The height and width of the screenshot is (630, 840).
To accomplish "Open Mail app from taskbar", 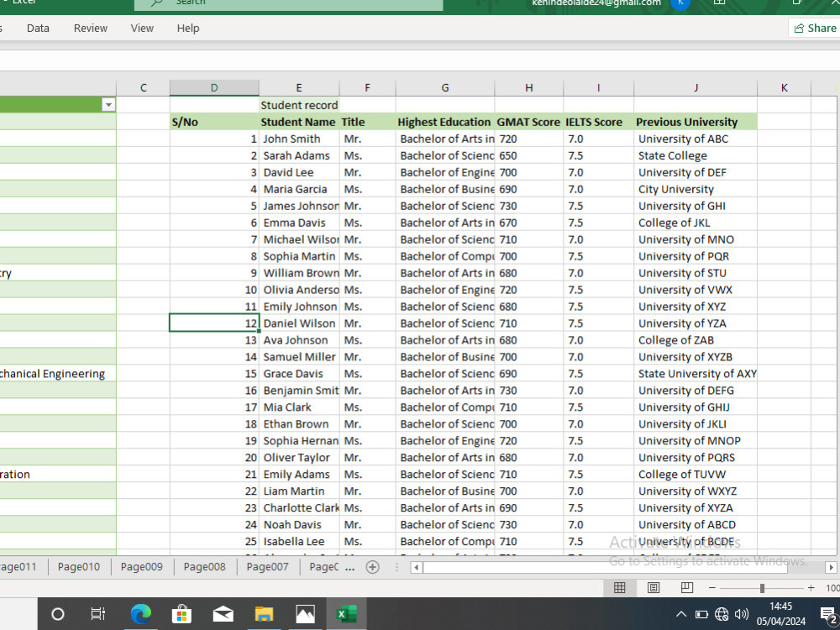I will [x=223, y=614].
